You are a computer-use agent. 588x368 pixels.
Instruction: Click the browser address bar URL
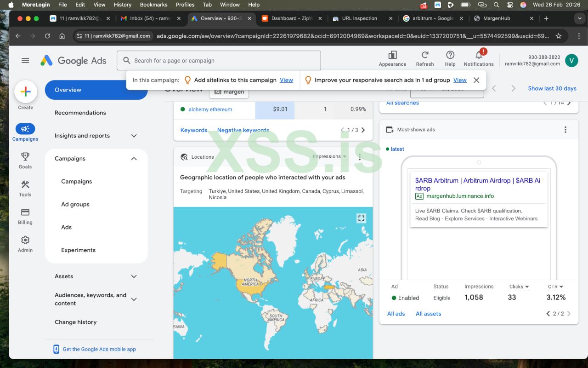(353, 36)
